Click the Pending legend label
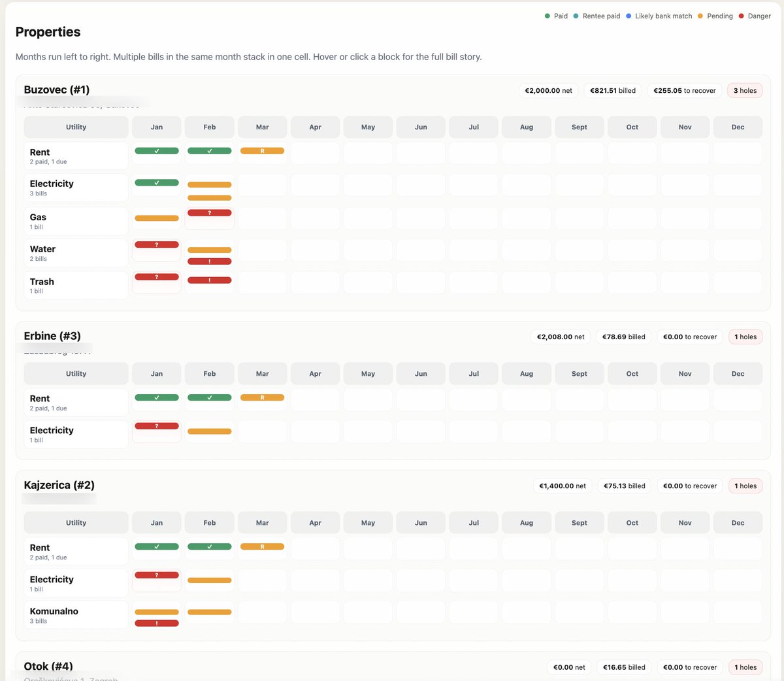This screenshot has width=784, height=681. [x=720, y=16]
